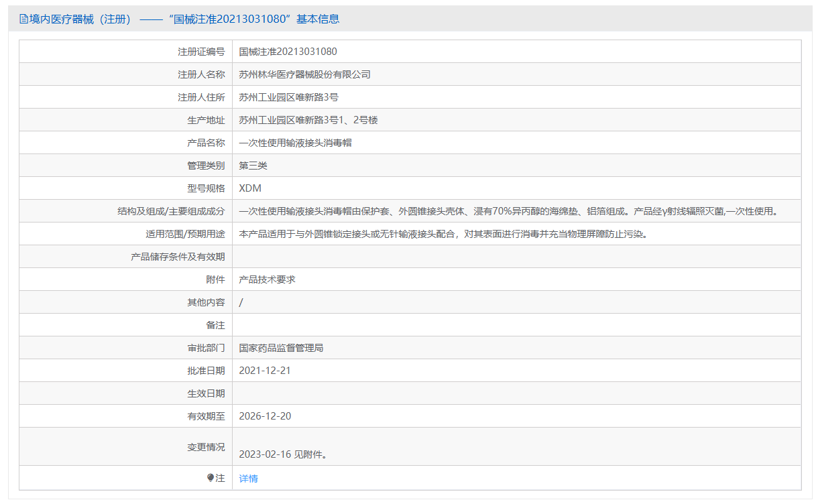This screenshot has height=504, width=816.
Task: Click the 批准日期 row label
Action: (206, 371)
